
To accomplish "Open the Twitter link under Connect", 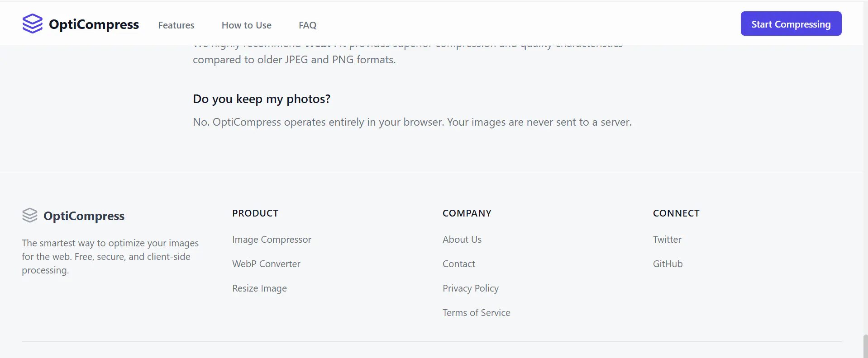I will (x=667, y=240).
